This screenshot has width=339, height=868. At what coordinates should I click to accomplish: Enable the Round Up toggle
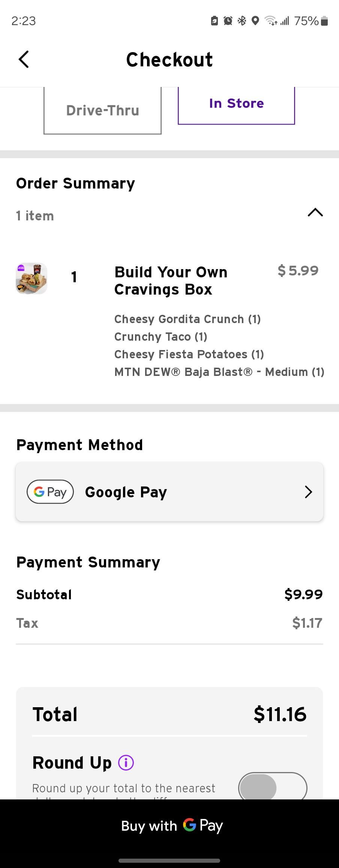click(x=273, y=787)
